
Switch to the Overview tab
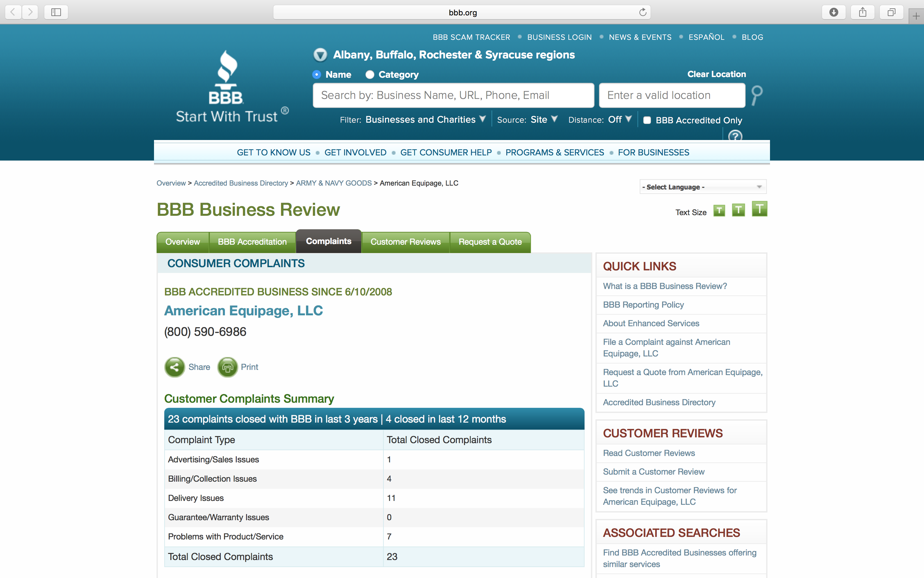coord(183,242)
